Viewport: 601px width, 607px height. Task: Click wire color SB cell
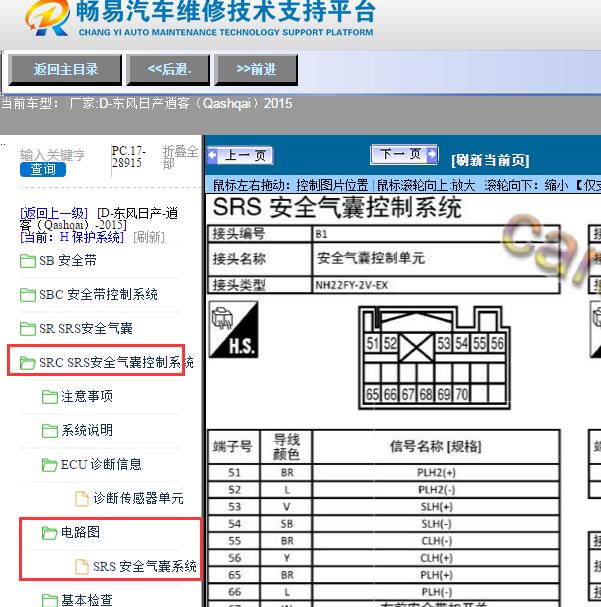pos(286,524)
